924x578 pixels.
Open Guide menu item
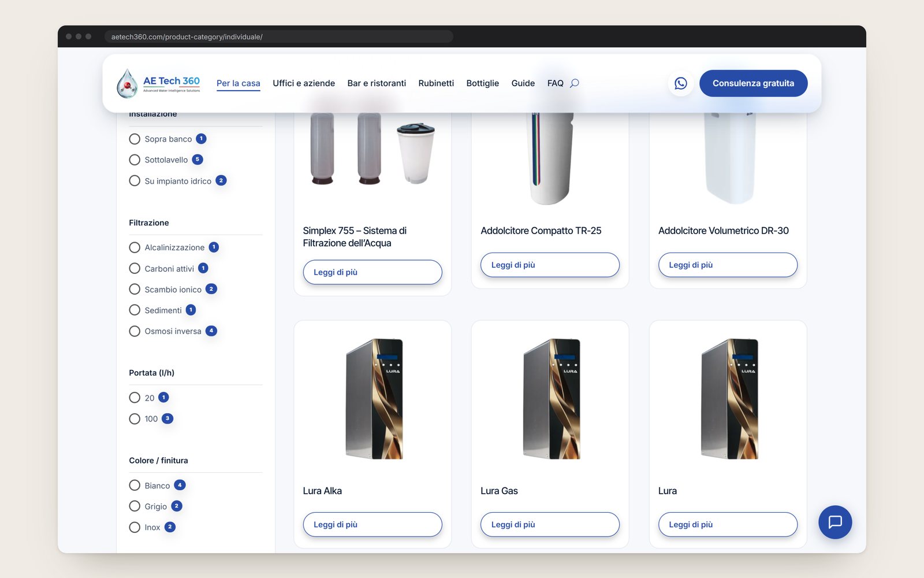[523, 83]
